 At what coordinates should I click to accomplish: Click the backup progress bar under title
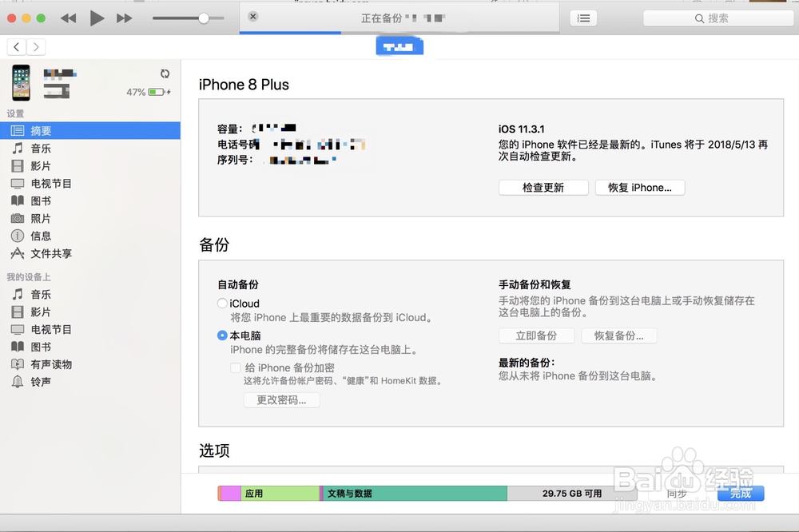[x=399, y=33]
